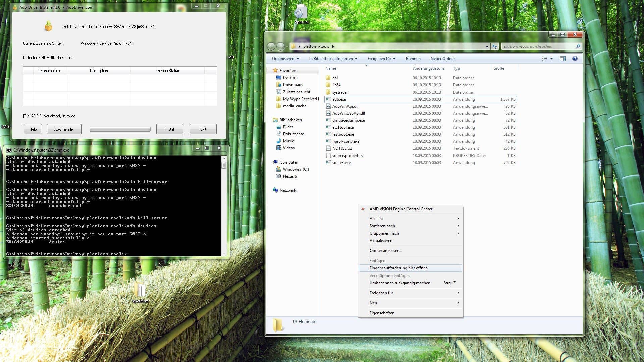This screenshot has height=362, width=644.
Task: Click the back navigation arrow in Explorer
Action: pos(271,46)
